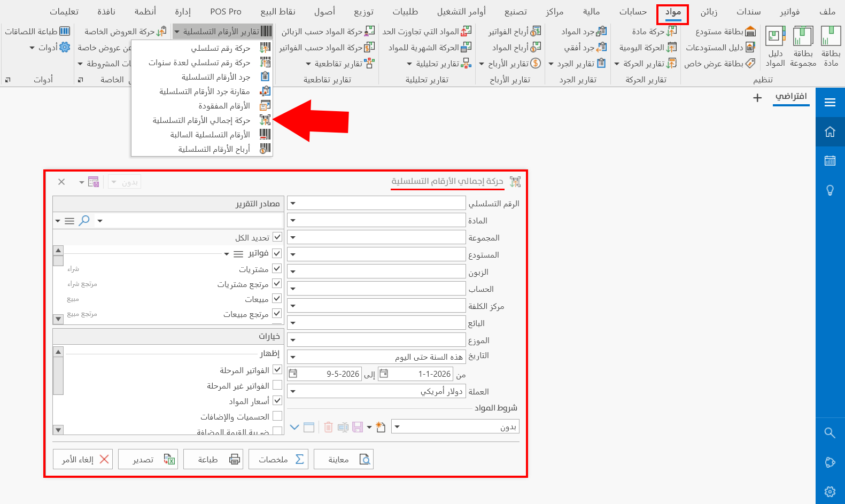Open أرباح المواد report
The image size is (845, 504).
point(516,48)
